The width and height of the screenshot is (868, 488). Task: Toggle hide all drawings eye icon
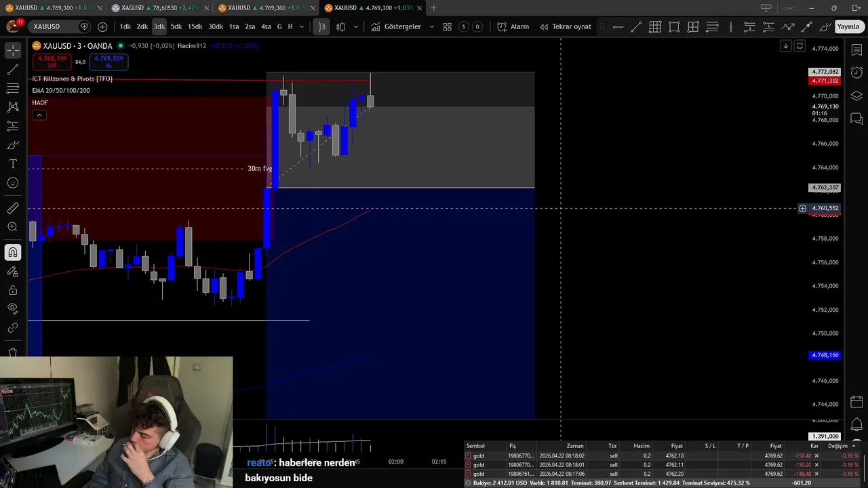[13, 308]
